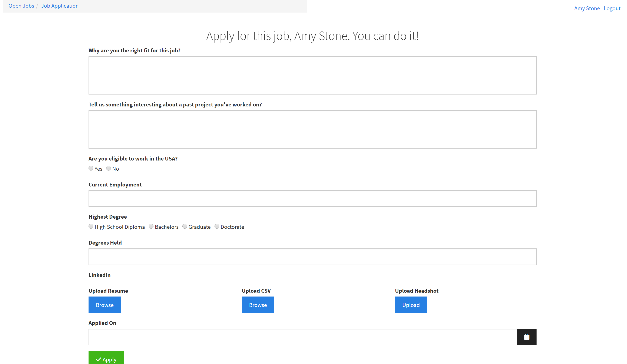Click the 'Highest Degree' label

108,217
